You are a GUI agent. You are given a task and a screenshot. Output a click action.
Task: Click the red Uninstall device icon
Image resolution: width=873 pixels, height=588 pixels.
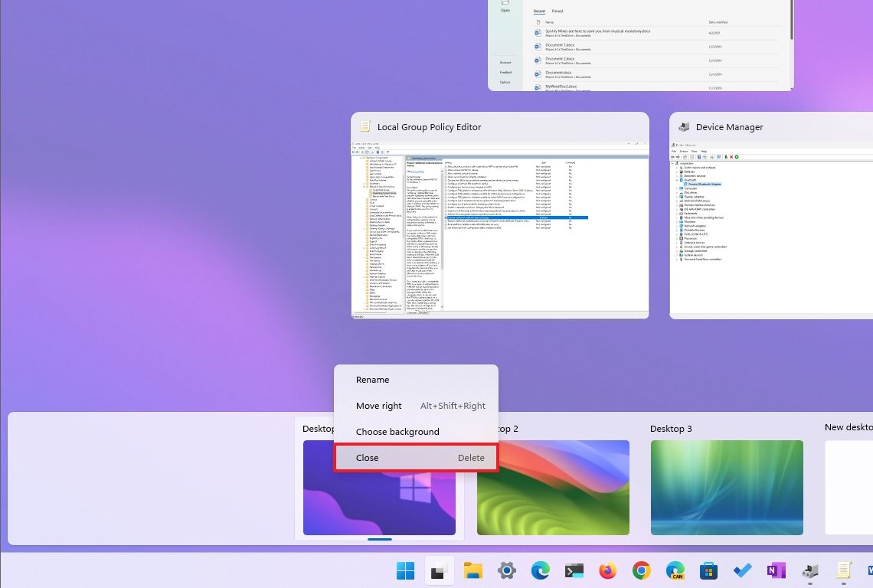tap(731, 157)
